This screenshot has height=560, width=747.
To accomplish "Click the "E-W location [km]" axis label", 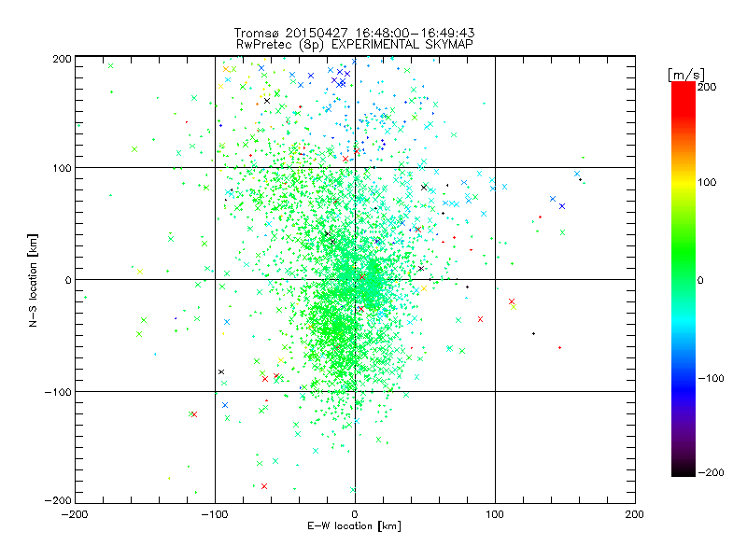I will [355, 526].
